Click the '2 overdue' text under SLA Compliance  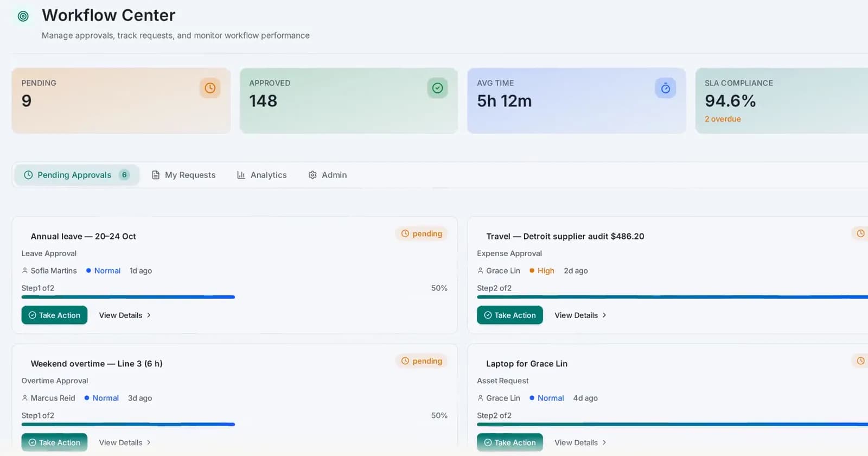point(723,119)
